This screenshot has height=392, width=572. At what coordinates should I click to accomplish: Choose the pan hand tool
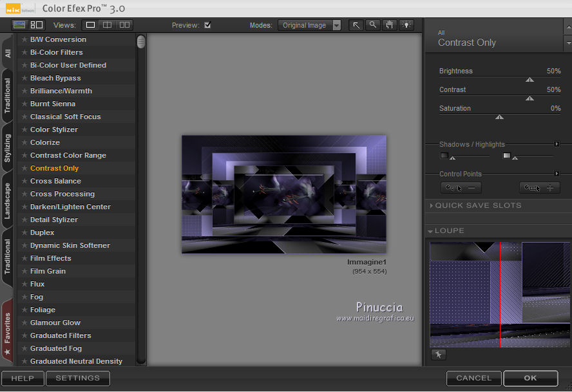click(x=389, y=25)
